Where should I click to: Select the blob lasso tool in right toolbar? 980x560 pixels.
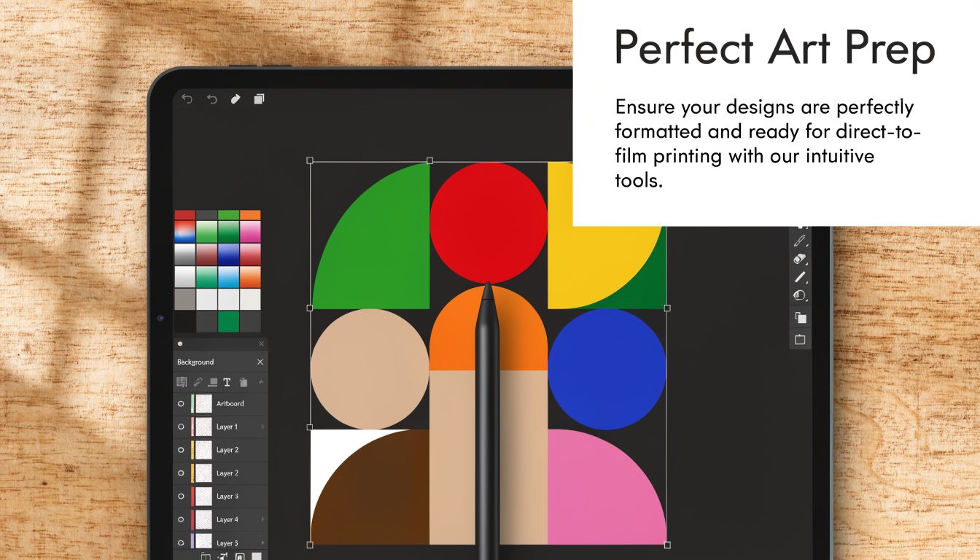(x=800, y=296)
